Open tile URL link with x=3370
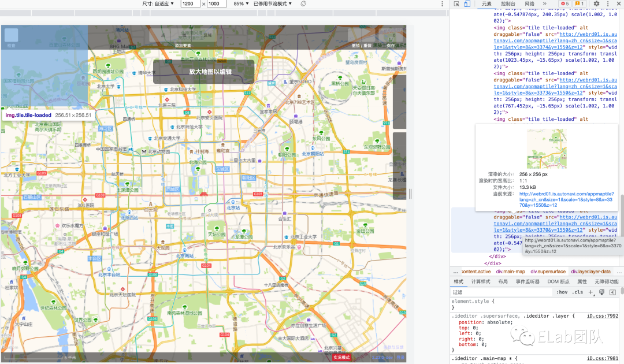The height and width of the screenshot is (364, 624). 556,224
